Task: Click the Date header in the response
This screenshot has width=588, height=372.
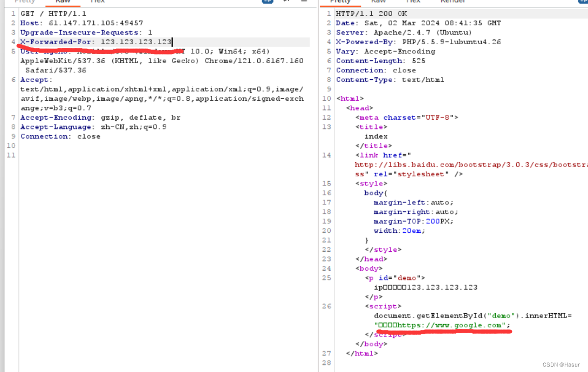Action: (418, 23)
